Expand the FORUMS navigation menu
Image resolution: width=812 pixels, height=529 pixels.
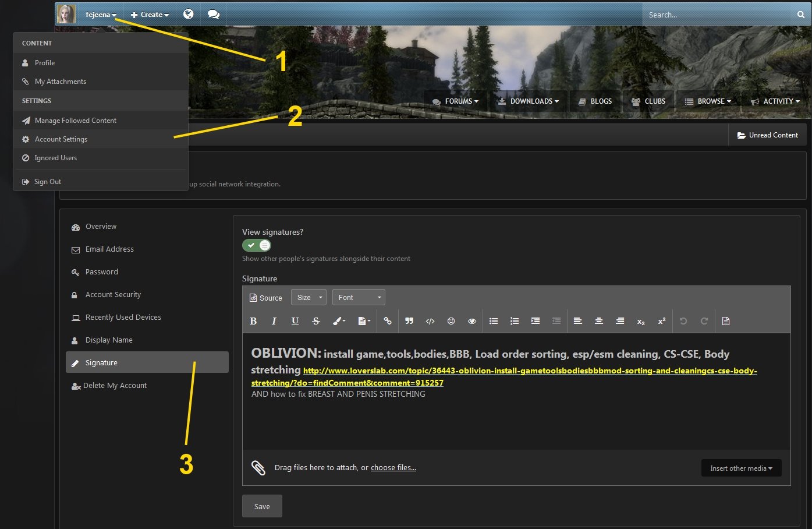click(x=455, y=101)
